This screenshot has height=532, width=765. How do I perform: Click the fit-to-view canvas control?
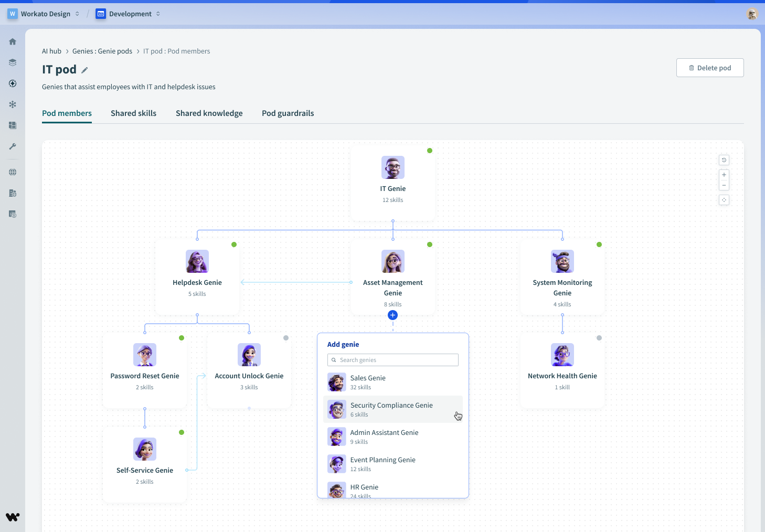724,200
